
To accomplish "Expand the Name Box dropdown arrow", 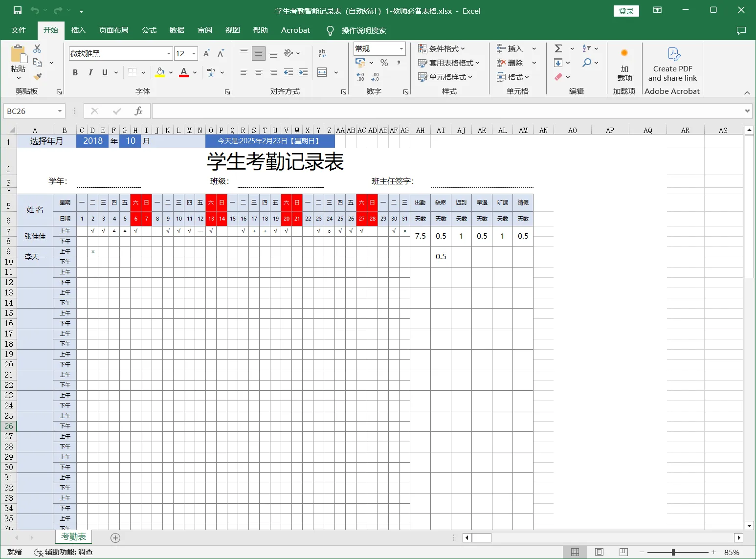I will tap(60, 111).
